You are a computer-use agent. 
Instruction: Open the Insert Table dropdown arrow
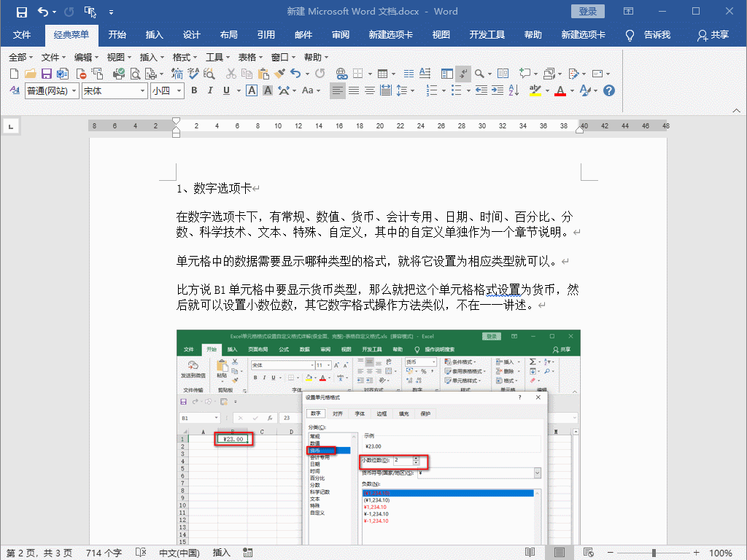coord(393,74)
